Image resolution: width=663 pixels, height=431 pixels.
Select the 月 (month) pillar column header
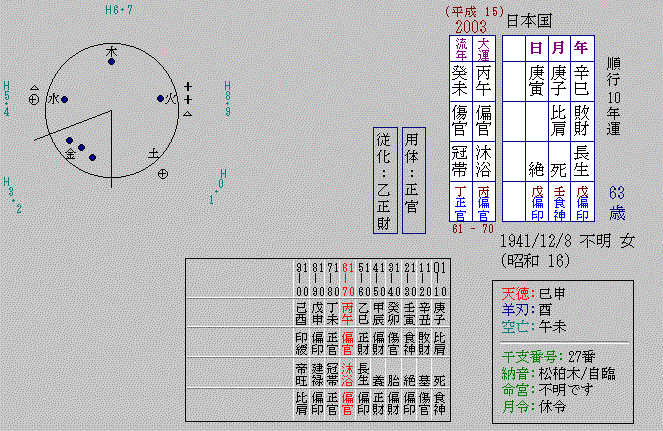pos(559,47)
